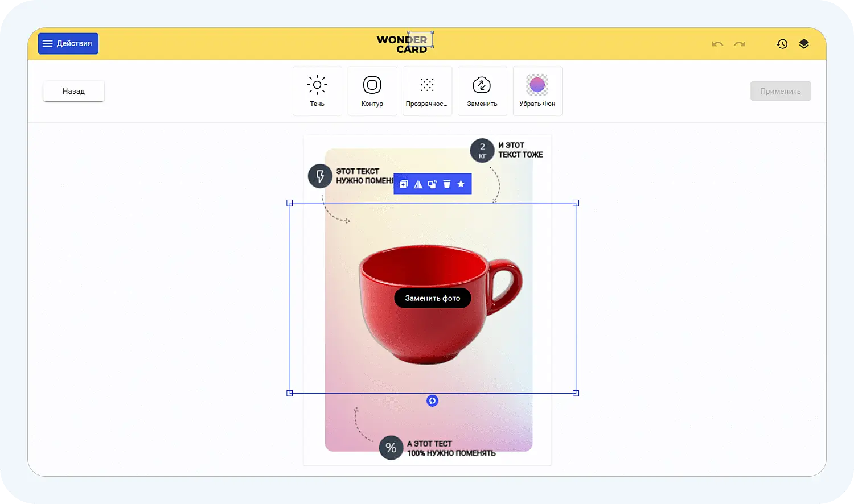Delete the selected image with the trash icon
Viewport: 854px width, 504px height.
[447, 183]
